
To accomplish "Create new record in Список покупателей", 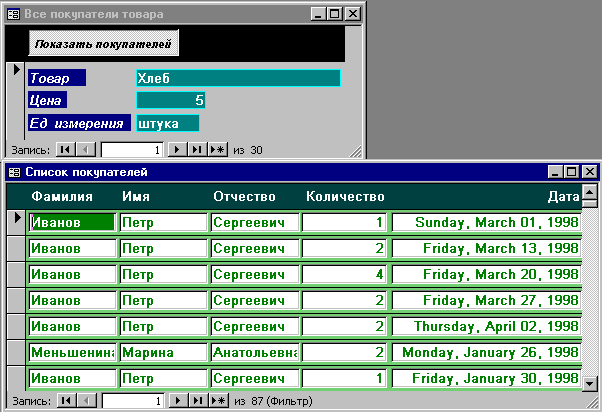I will 219,401.
